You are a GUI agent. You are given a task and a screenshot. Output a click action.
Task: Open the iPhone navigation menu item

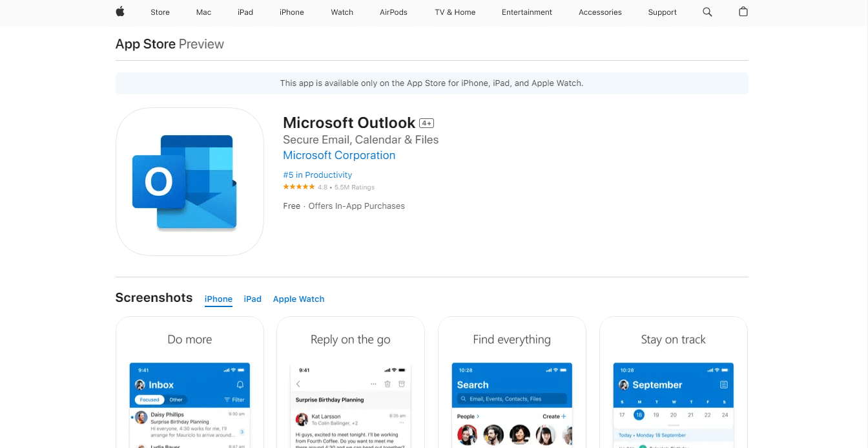pos(292,12)
